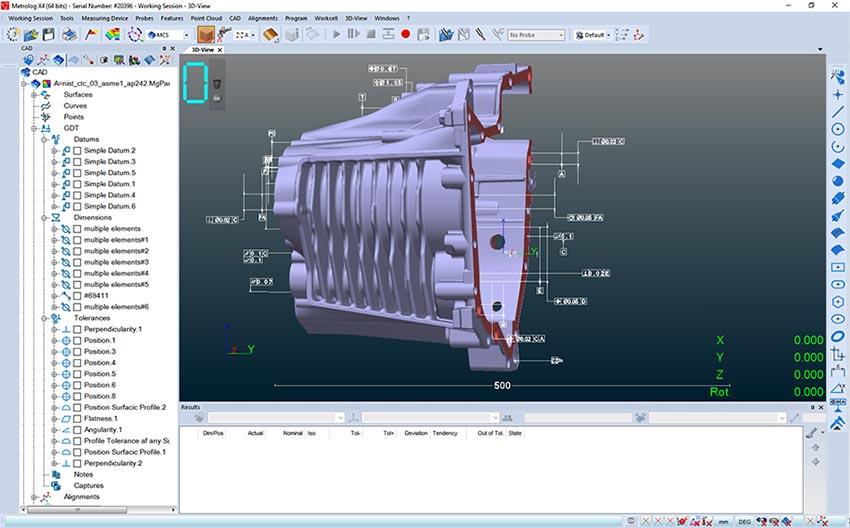This screenshot has height=528, width=850.
Task: Expand the Surfaces tree node
Action: pos(33,95)
